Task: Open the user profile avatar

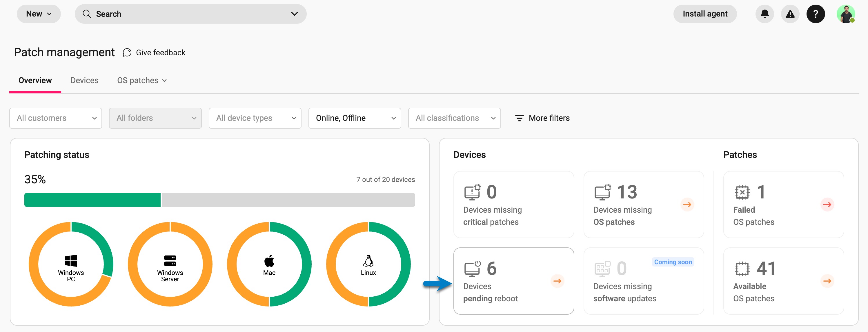Action: tap(845, 14)
